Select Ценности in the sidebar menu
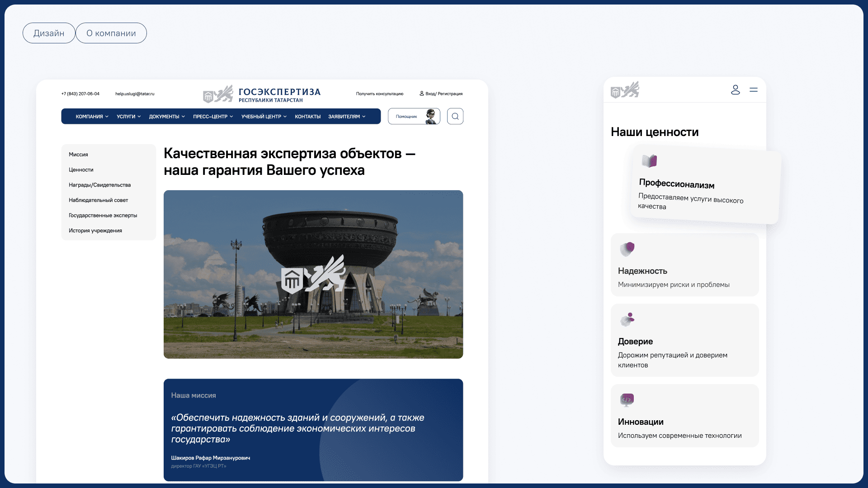 pos(81,170)
